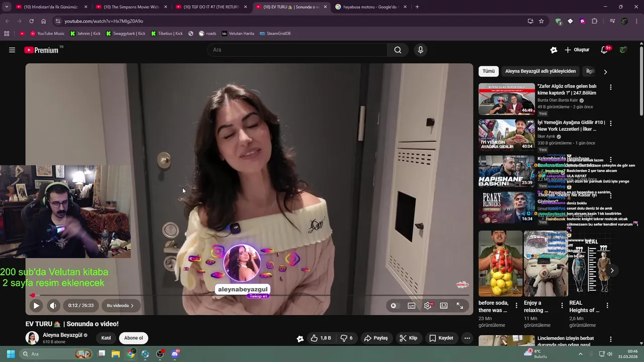This screenshot has height=362, width=644.
Task: Open the Jahrein | Kick bookmark
Action: click(x=86, y=34)
